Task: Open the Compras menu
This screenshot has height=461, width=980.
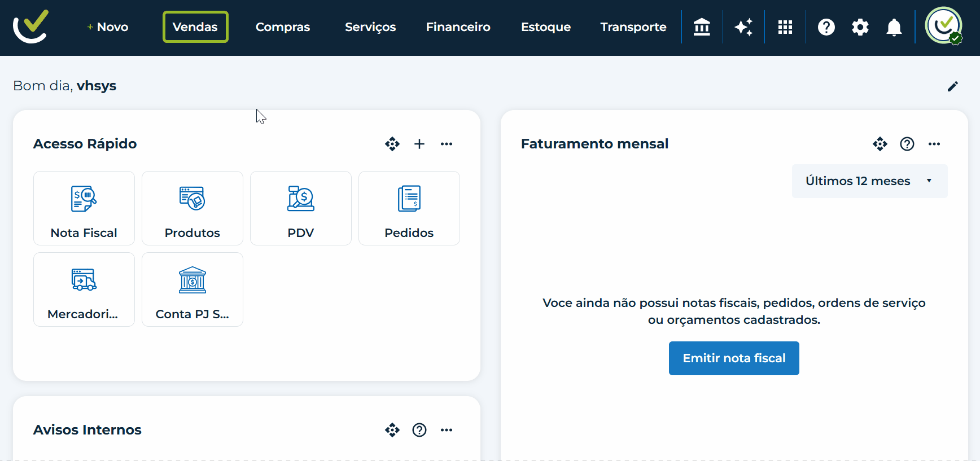Action: coord(283,27)
